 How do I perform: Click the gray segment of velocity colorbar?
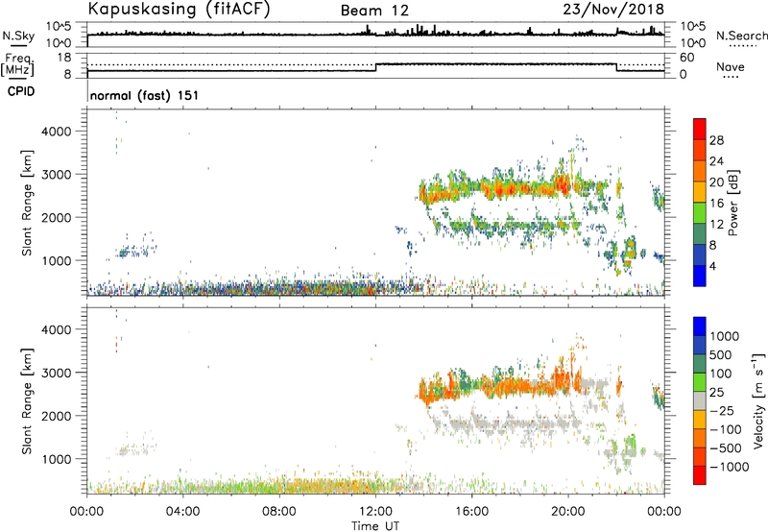coord(700,400)
